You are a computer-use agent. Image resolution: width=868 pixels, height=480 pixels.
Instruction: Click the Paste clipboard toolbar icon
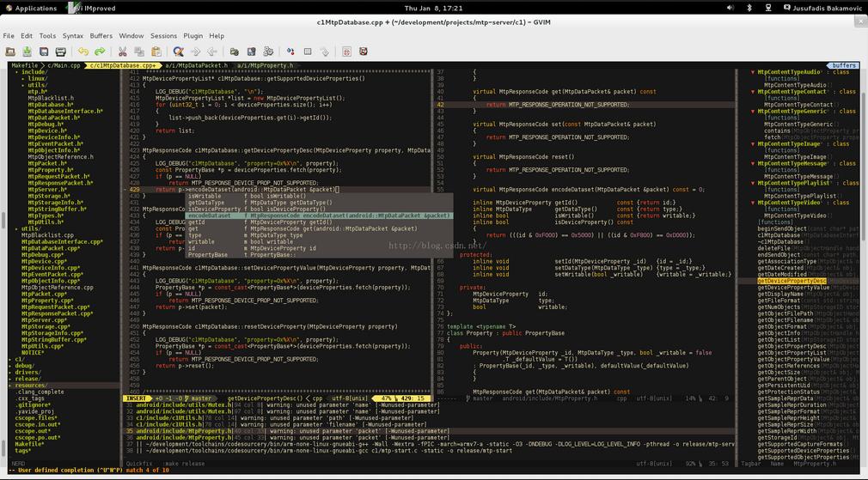point(156,52)
